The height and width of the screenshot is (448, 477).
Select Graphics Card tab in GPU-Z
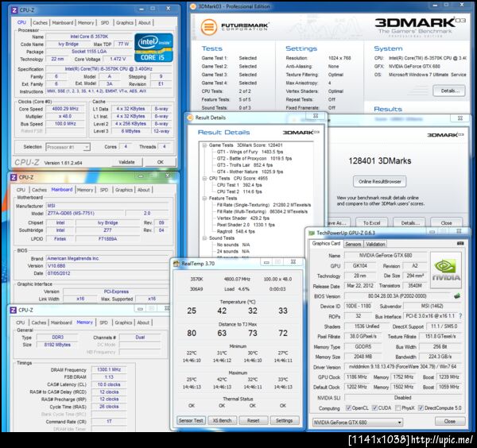(x=326, y=243)
